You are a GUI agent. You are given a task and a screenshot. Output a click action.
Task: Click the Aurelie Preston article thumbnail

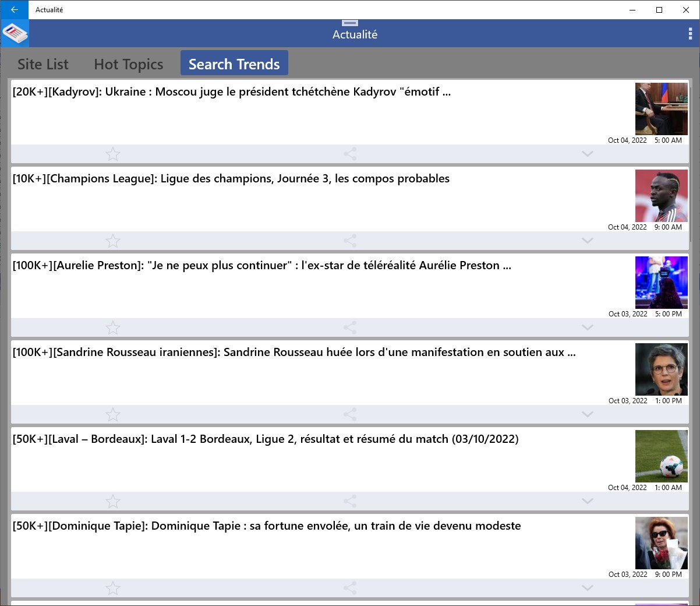click(662, 283)
